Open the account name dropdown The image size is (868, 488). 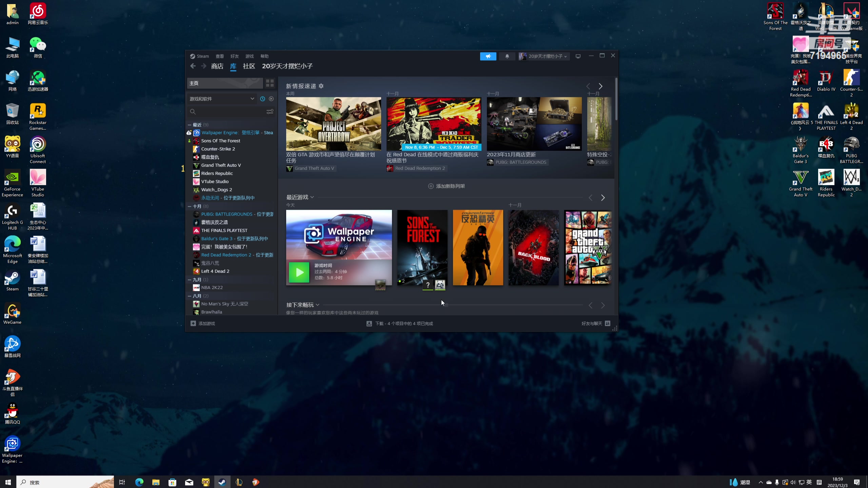click(544, 56)
